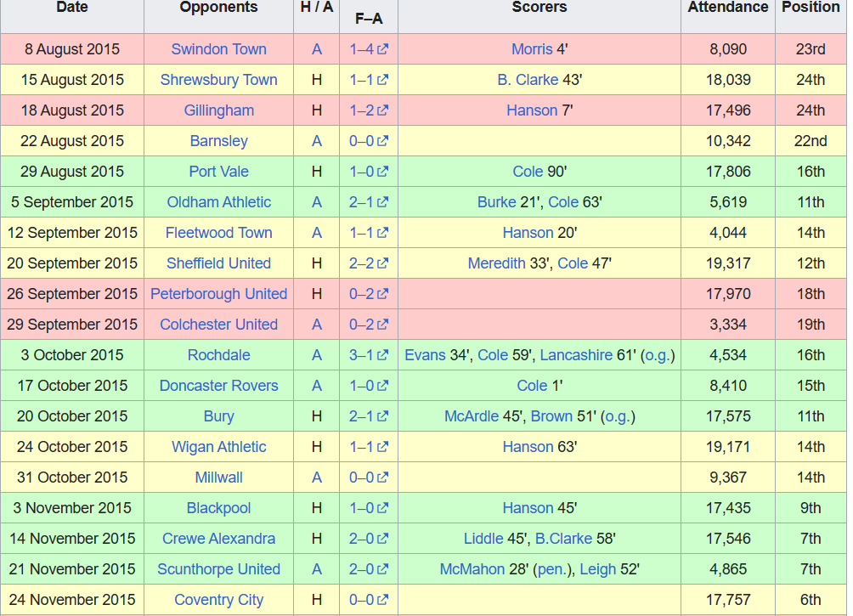Open the 1–2 Gillingham match report link

[369, 110]
